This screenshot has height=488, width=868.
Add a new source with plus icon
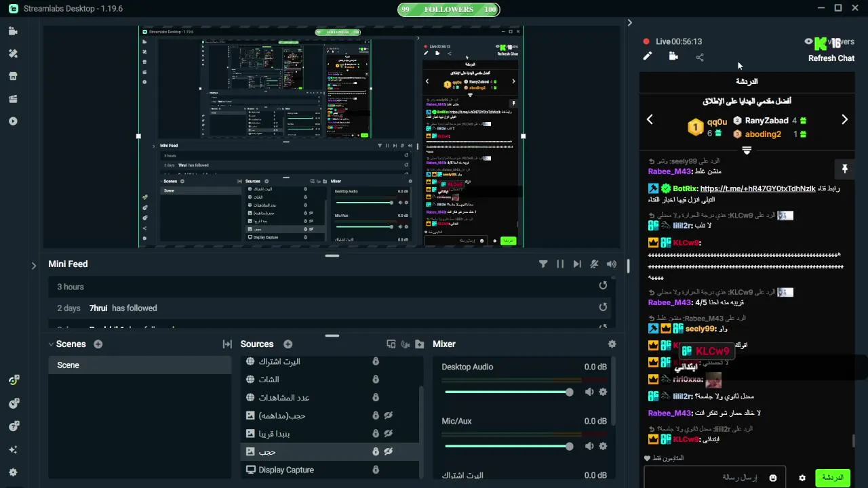pos(288,344)
